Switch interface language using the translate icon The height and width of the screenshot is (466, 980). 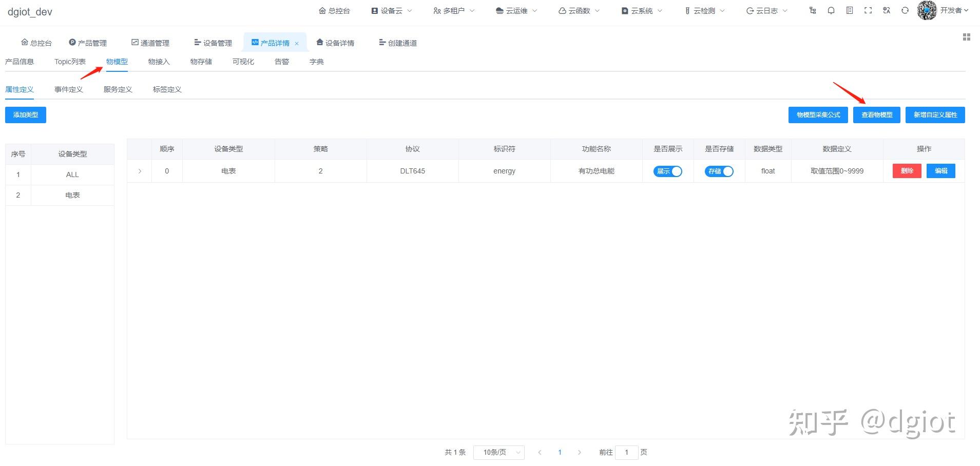(887, 10)
